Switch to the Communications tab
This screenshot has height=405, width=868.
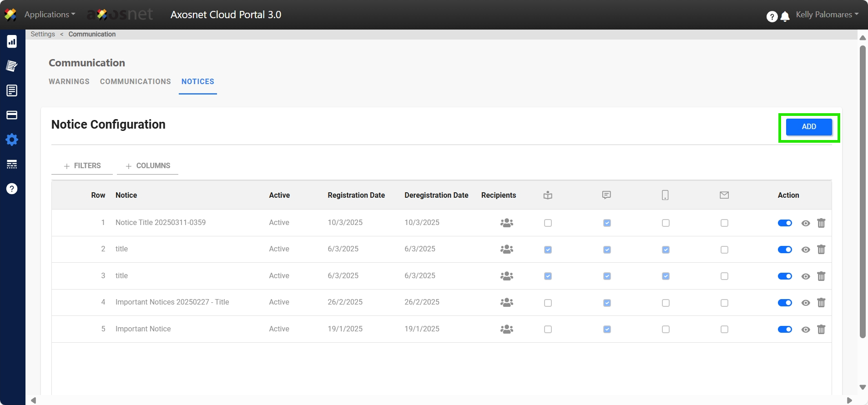click(135, 82)
